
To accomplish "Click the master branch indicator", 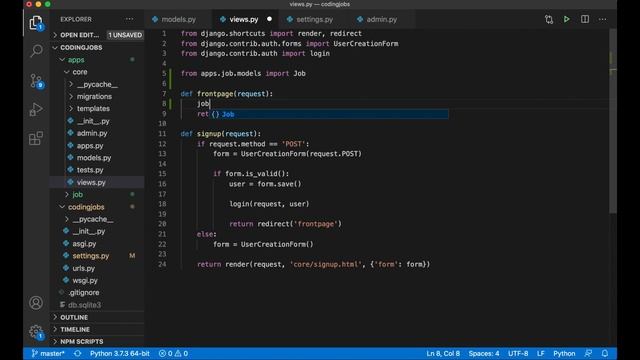I will [x=48, y=353].
